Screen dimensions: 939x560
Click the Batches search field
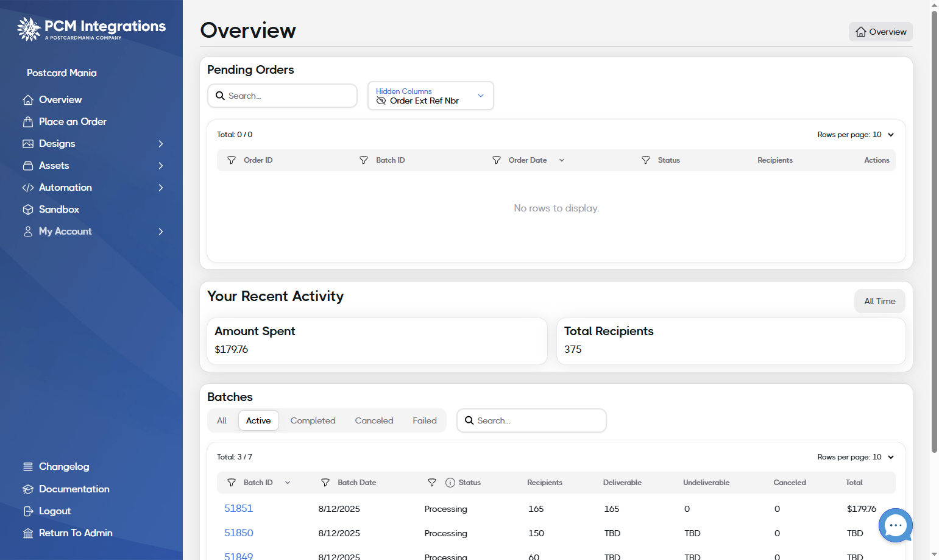coord(531,420)
